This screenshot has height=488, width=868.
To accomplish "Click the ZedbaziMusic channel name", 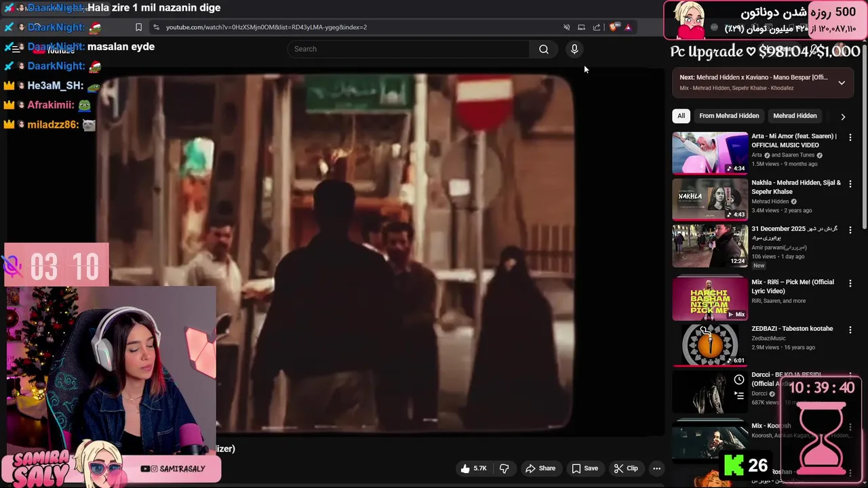I will [768, 338].
